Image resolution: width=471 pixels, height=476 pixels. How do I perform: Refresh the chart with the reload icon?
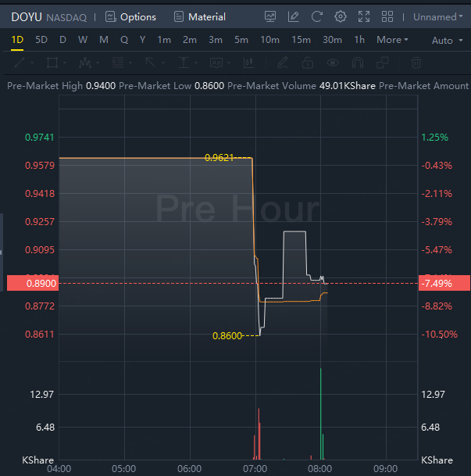[x=316, y=16]
